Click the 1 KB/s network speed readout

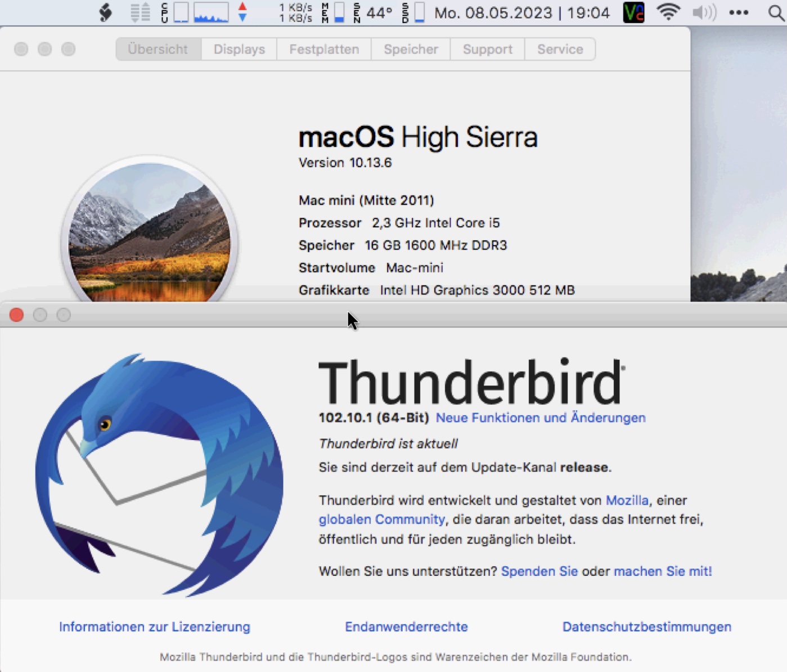(x=295, y=12)
